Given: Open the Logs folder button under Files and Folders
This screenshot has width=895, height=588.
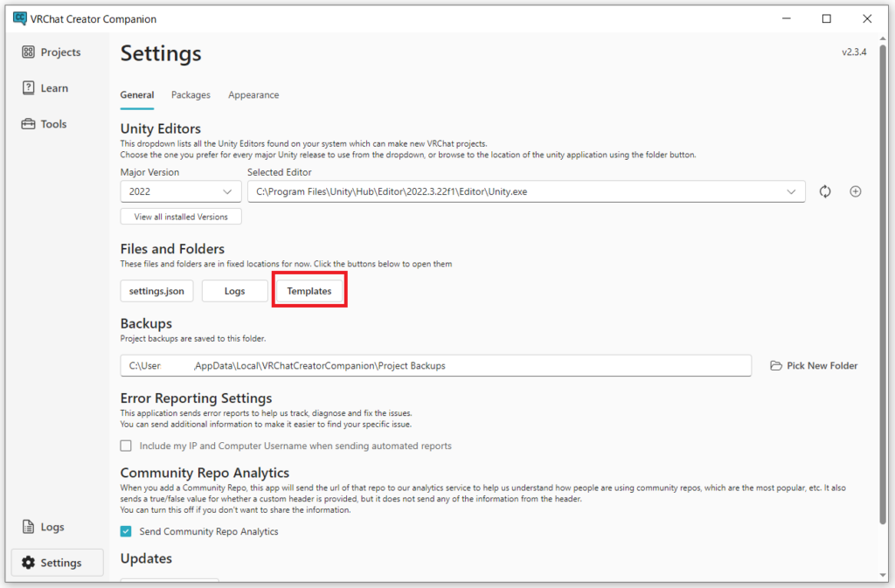Looking at the screenshot, I should (234, 291).
